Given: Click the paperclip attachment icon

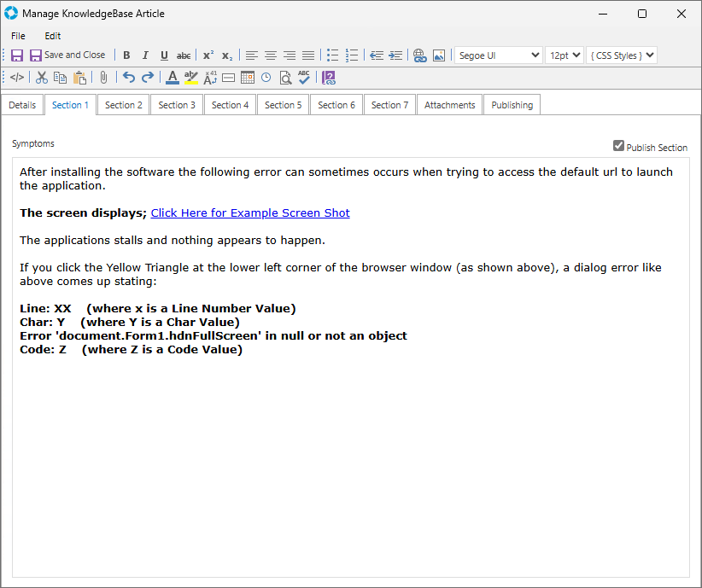Looking at the screenshot, I should [x=103, y=78].
